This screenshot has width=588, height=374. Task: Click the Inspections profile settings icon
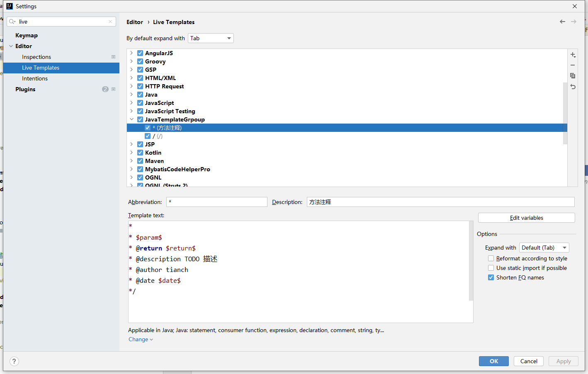[113, 57]
